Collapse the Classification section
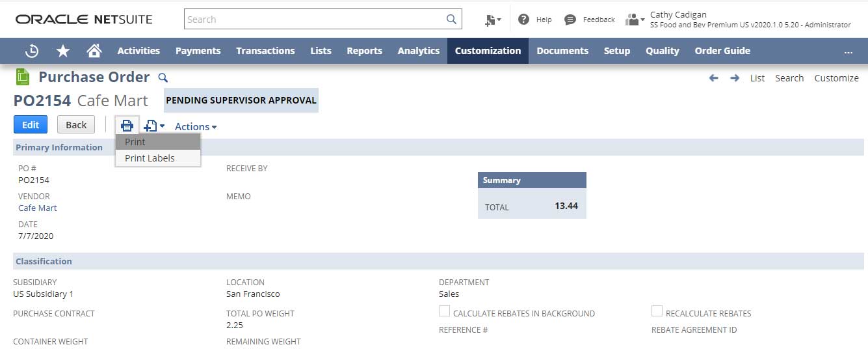This screenshot has width=868, height=362. [x=44, y=261]
